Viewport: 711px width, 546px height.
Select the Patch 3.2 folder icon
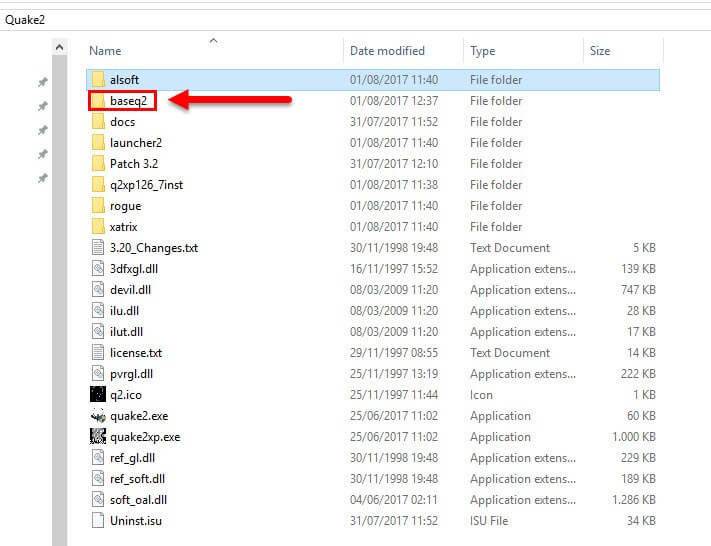point(98,164)
